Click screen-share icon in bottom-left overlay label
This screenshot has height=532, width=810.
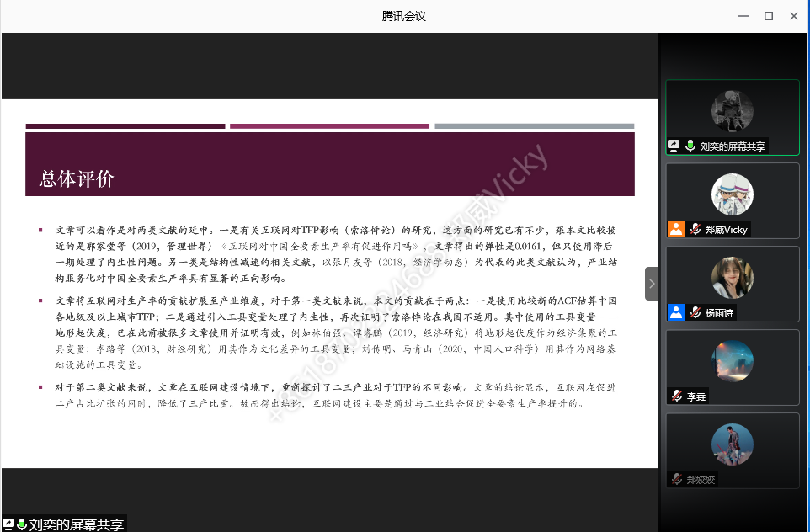[x=8, y=524]
